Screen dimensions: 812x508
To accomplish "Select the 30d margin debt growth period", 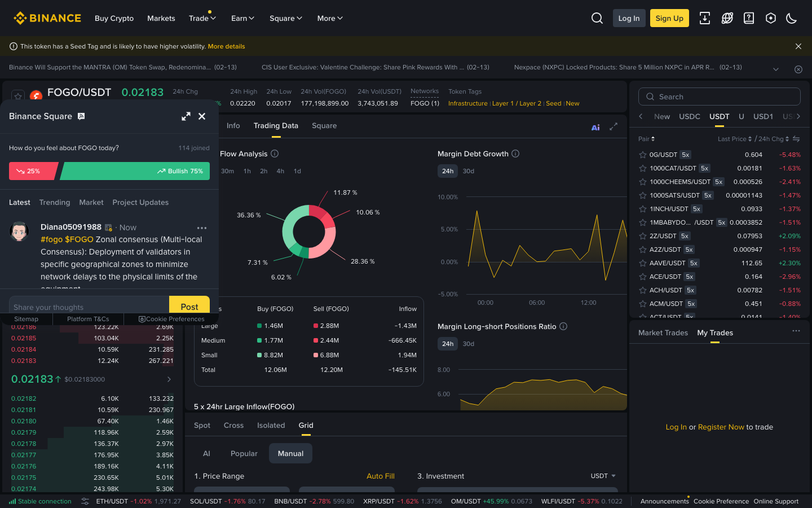I will click(468, 170).
